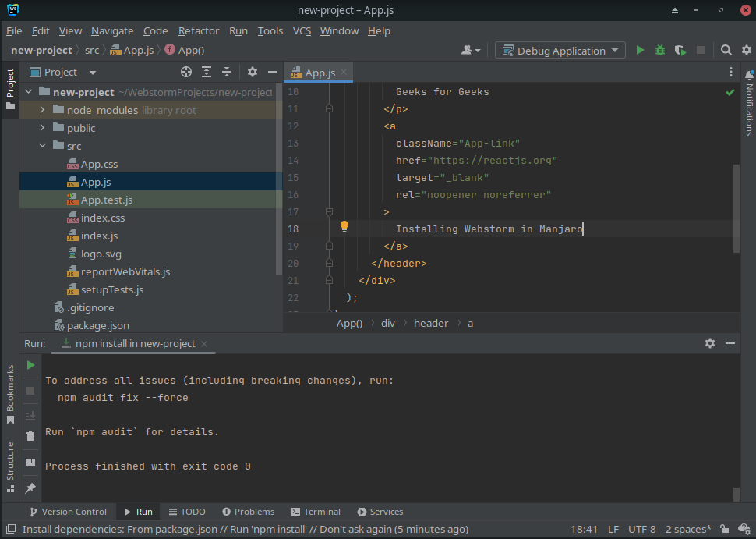Clear run output with trash icon
756x539 pixels.
click(30, 437)
